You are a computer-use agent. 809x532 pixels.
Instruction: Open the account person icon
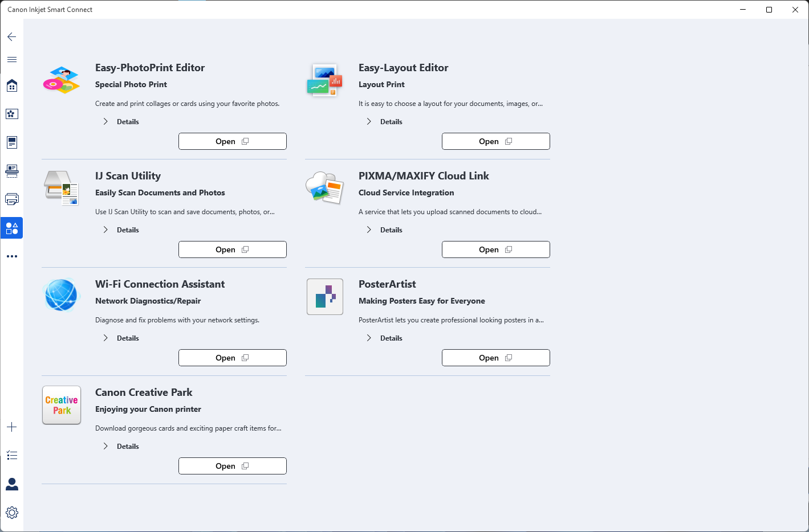tap(11, 484)
